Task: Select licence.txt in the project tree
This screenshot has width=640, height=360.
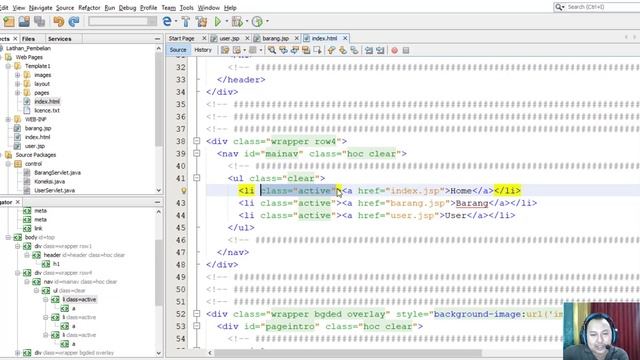Action: [47, 110]
